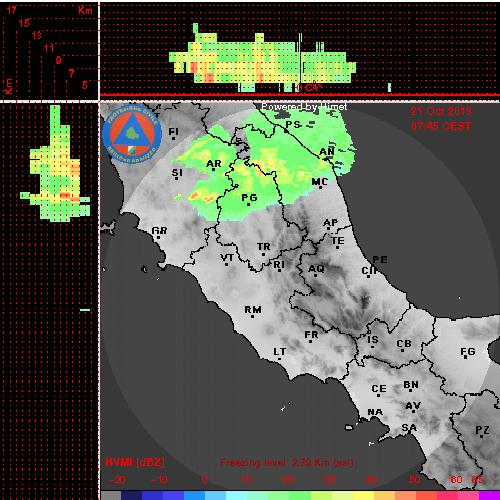The height and width of the screenshot is (500, 500).
Task: Click the Protezione Civile Abruzzo logo
Action: (132, 135)
